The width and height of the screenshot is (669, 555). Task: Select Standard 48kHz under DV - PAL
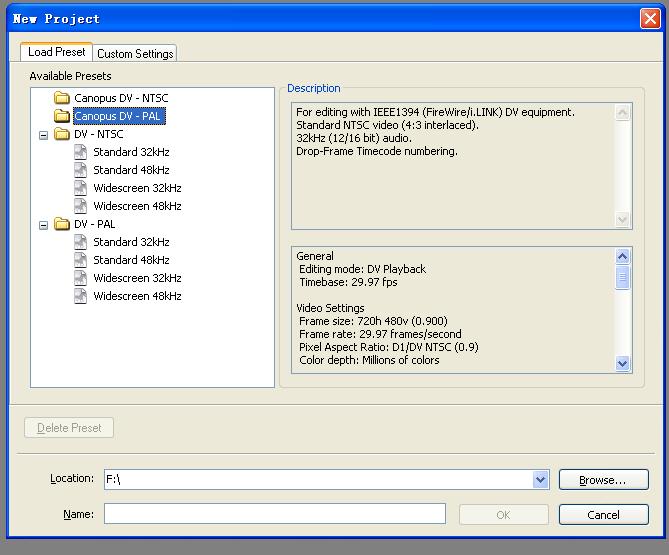(x=131, y=260)
